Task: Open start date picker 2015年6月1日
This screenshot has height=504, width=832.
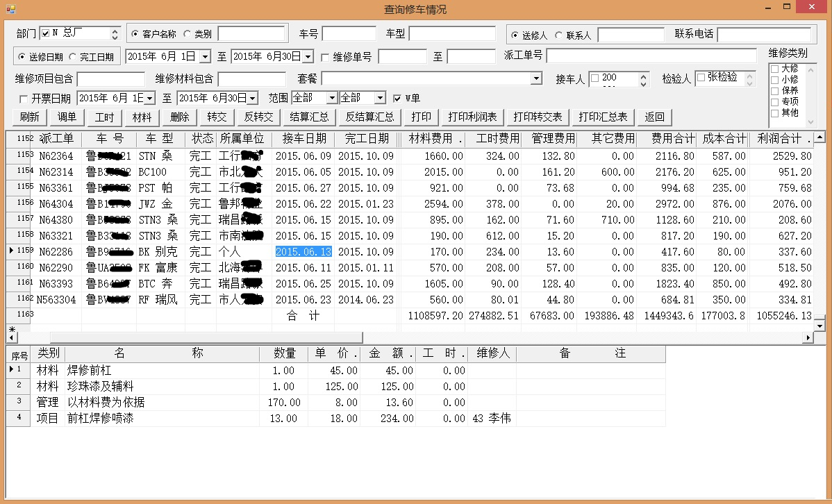Action: point(205,56)
